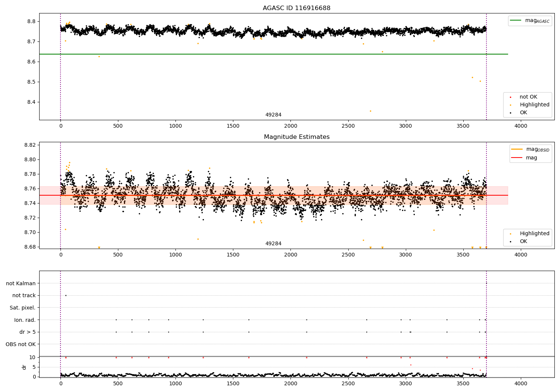The width and height of the screenshot is (560, 392).
Task: Click the 'Ion. rad.' row label
Action: point(25,320)
